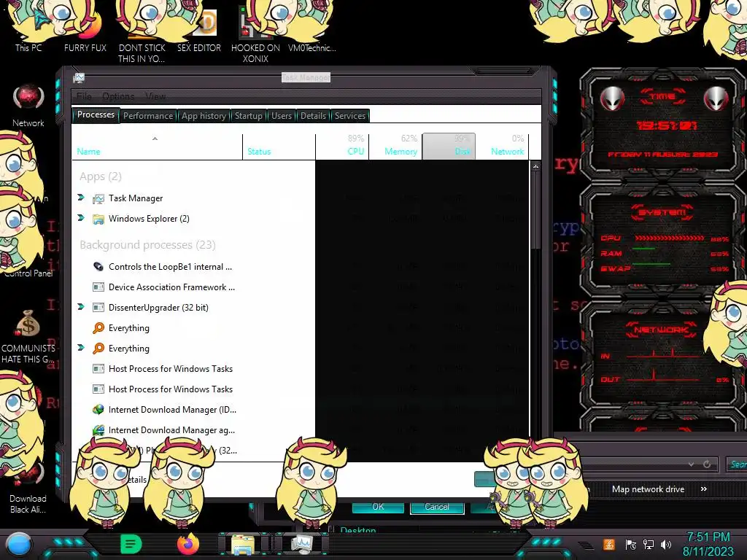Open the VM0Technic... desktop shortcut
The image size is (747, 560).
coord(311,28)
